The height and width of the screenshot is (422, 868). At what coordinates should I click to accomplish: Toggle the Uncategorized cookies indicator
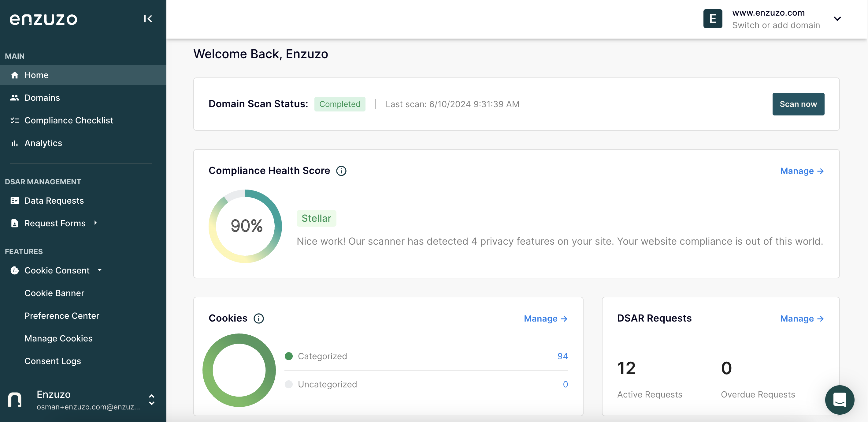pos(289,384)
